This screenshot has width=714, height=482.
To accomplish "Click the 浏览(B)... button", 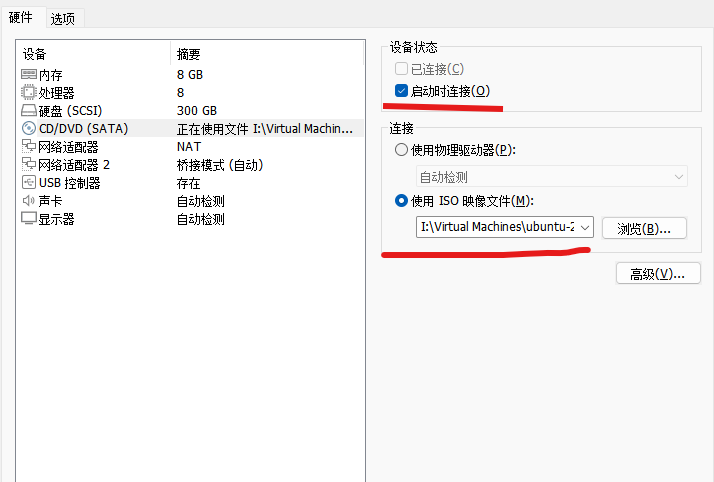I will pos(644,228).
